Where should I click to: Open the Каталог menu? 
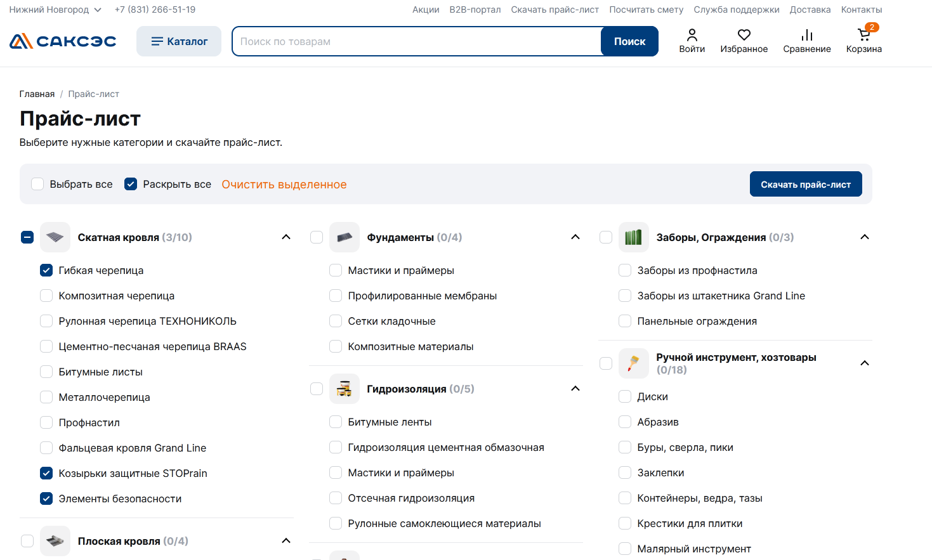(179, 41)
